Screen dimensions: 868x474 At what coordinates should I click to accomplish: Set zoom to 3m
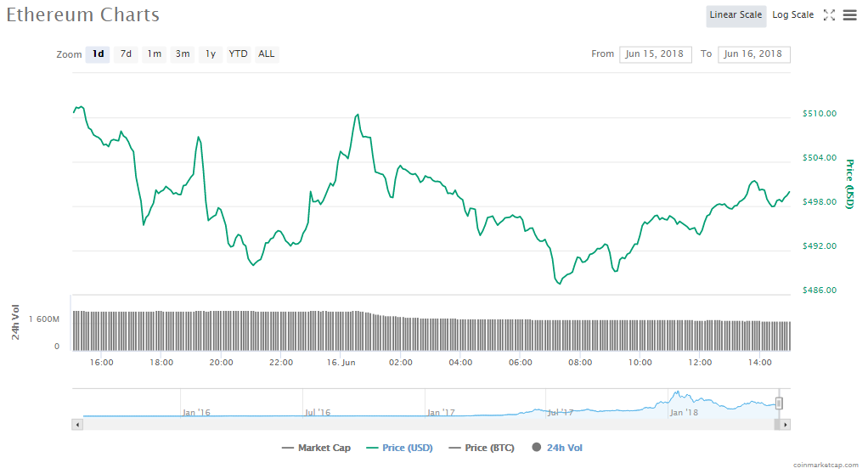(x=183, y=54)
